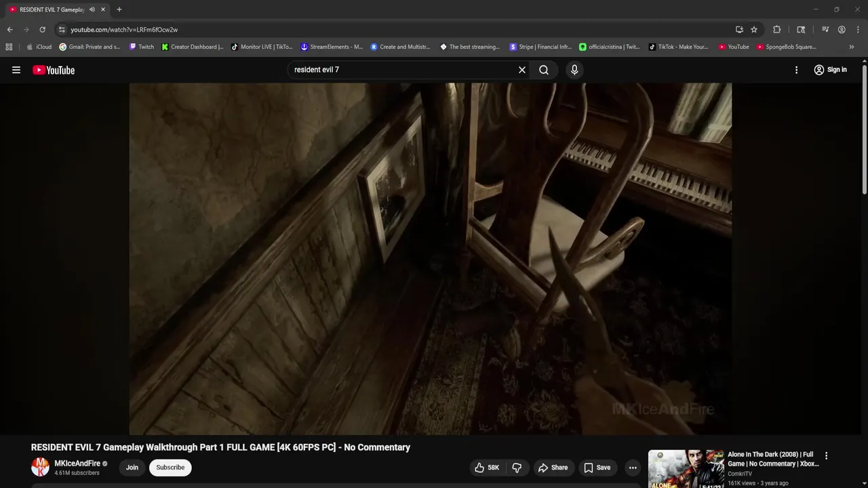The height and width of the screenshot is (488, 868).
Task: Dislike the video
Action: coord(517,468)
